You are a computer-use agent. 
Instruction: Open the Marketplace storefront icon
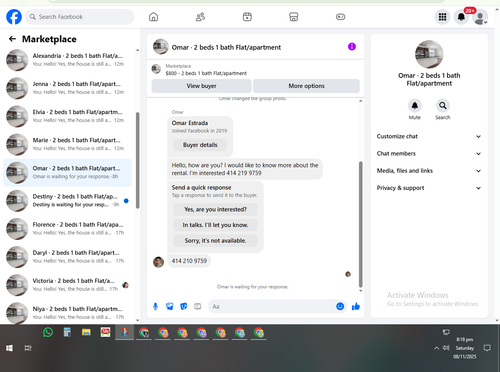coord(293,17)
